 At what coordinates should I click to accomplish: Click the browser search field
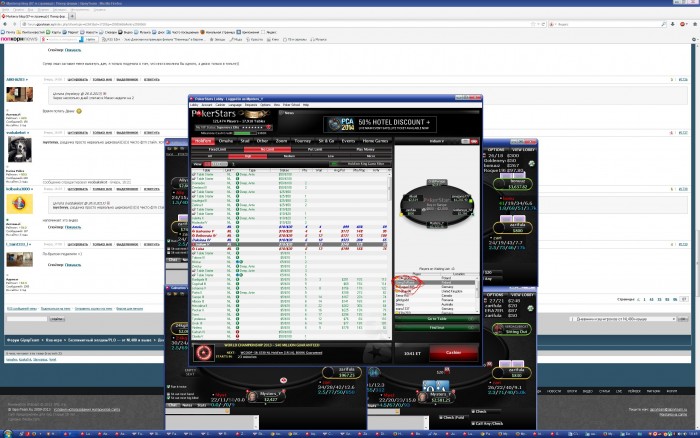[x=608, y=24]
